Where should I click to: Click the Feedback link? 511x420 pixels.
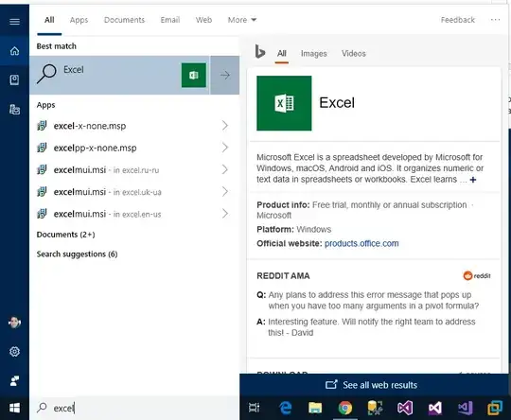coord(458,20)
